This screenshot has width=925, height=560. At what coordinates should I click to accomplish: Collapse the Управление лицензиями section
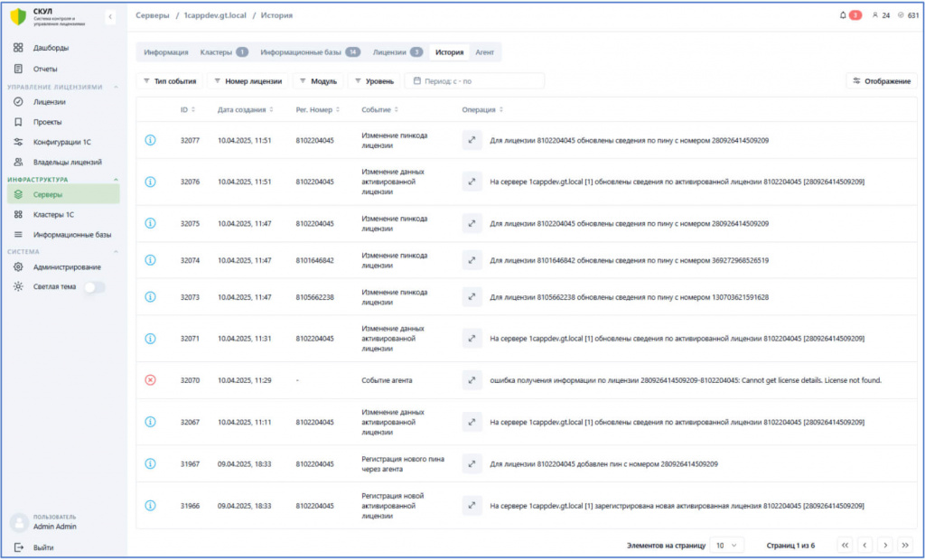(x=116, y=88)
